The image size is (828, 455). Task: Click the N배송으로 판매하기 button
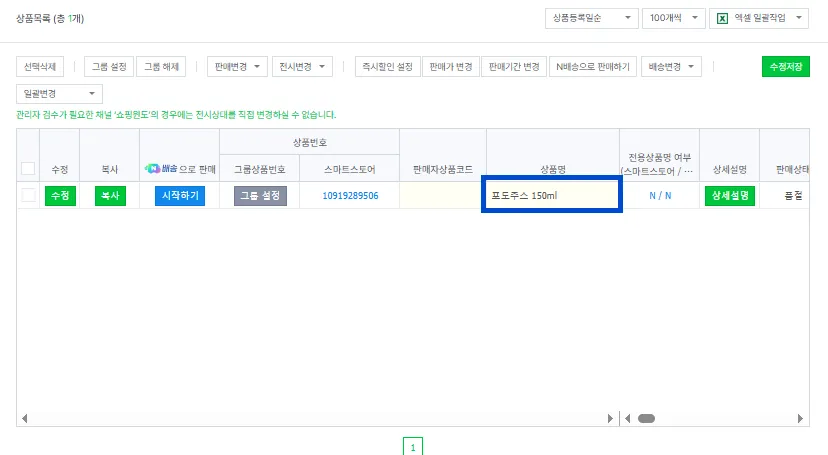coord(593,67)
